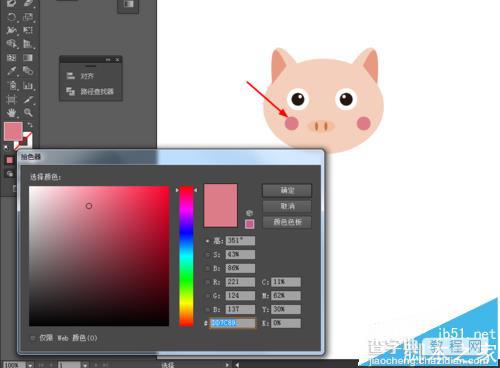Click the C cyan field showing 11%
Viewport: 500px width, 368px height.
tap(286, 282)
